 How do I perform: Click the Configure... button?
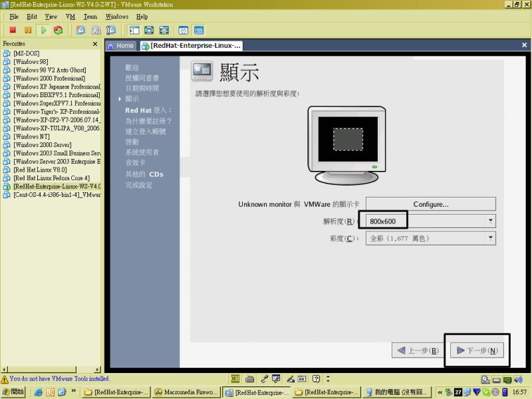click(430, 204)
